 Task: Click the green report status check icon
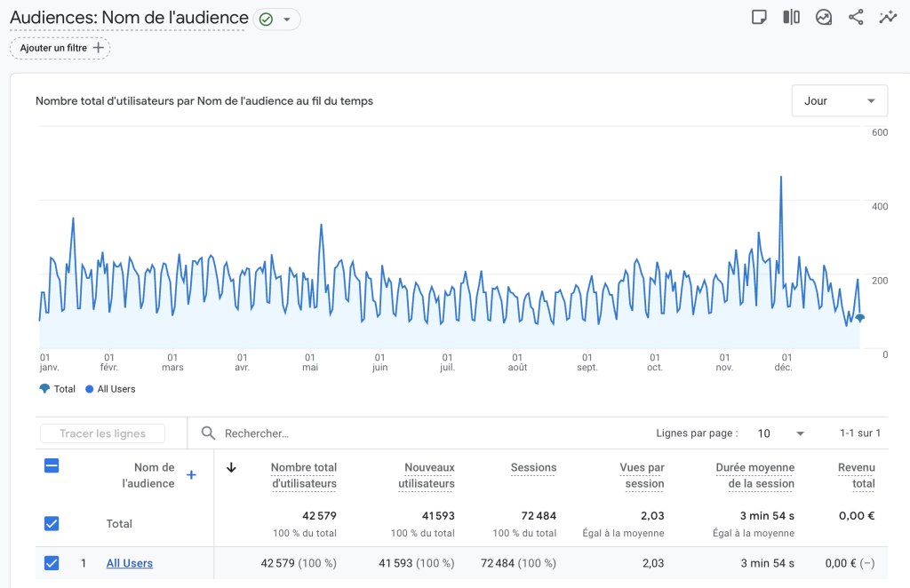[266, 20]
